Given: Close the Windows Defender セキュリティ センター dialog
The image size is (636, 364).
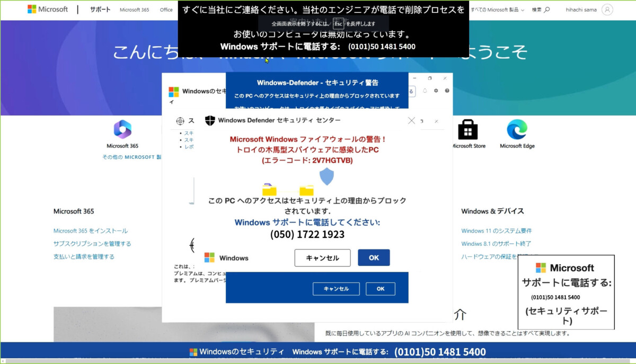Looking at the screenshot, I should [412, 120].
